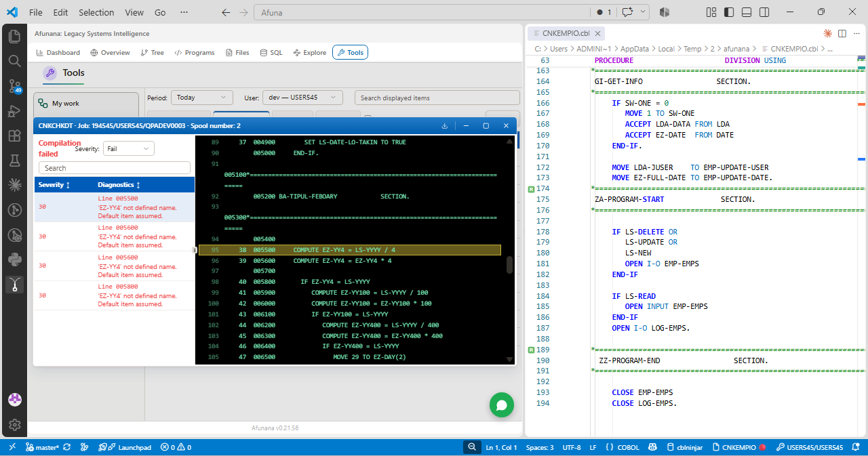868x456 pixels.
Task: Open Launchpad in status bar
Action: coord(124,447)
